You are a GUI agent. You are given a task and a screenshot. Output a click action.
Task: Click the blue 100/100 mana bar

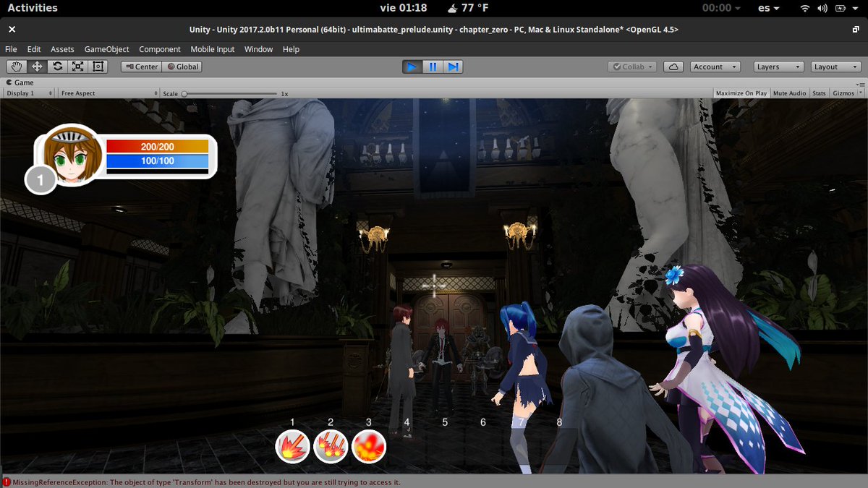click(x=158, y=161)
